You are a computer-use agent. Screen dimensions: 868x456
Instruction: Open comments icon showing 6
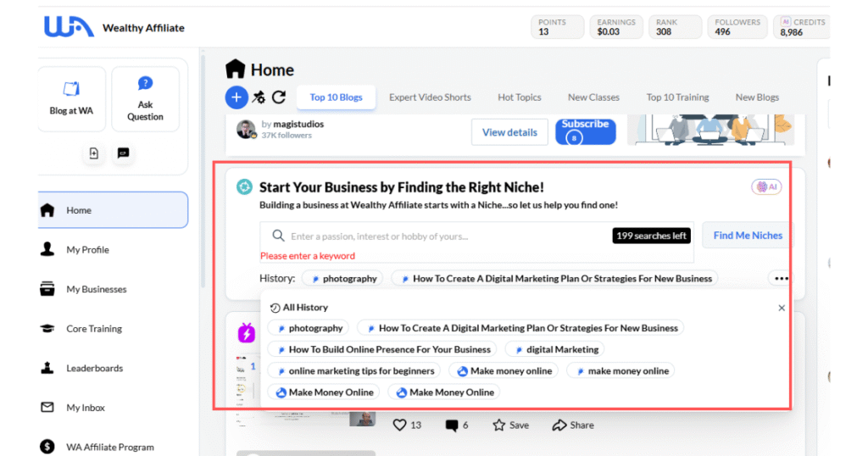click(x=452, y=425)
